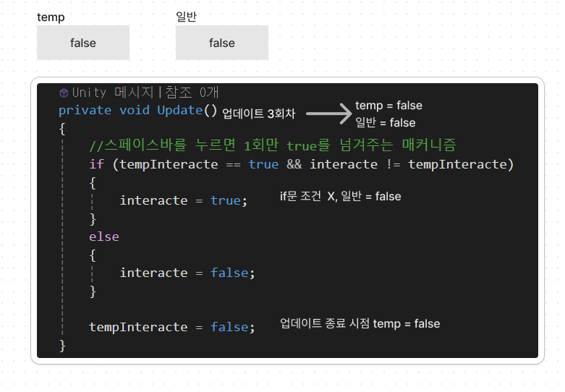Click the green '//스페이스바를 누르면' comment line
Screen dimensions: 565x392
(273, 145)
